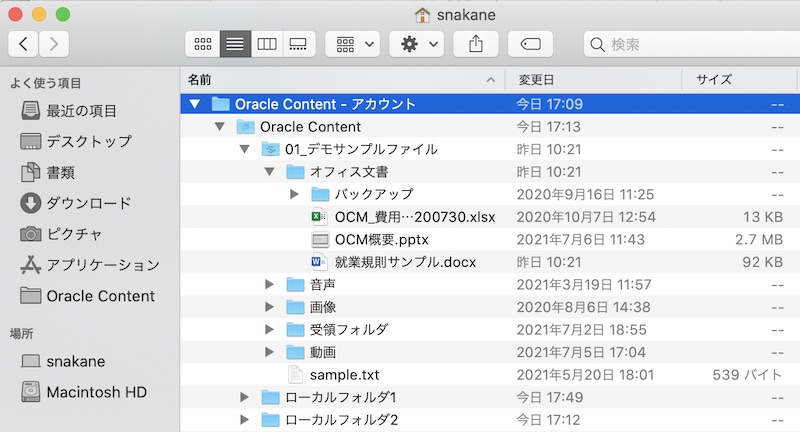Open the group-by arrangement dropdown
Screen dimensions: 800x432
click(356, 44)
